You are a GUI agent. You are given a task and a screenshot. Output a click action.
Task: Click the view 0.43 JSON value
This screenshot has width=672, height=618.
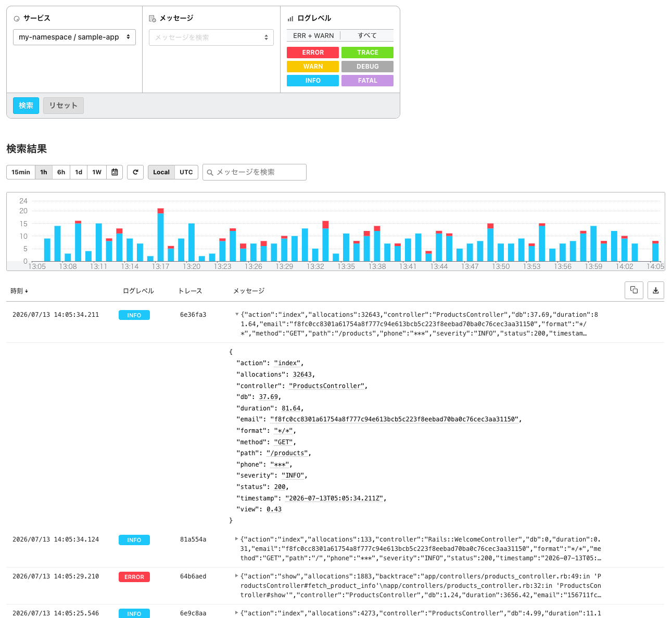(x=274, y=509)
